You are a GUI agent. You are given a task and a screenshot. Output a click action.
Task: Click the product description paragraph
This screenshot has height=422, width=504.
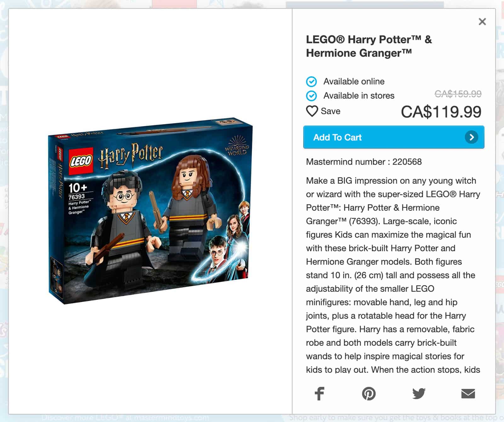(x=393, y=275)
